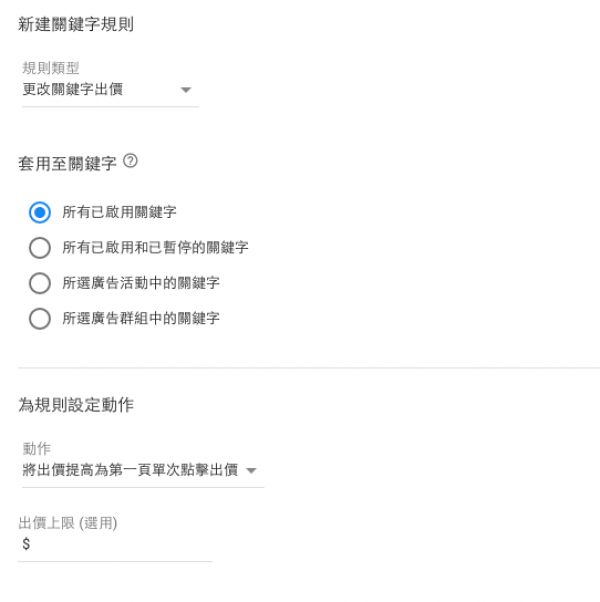600x602 pixels.
Task: Click the 出價上限 (選用) field label
Action: [68, 523]
